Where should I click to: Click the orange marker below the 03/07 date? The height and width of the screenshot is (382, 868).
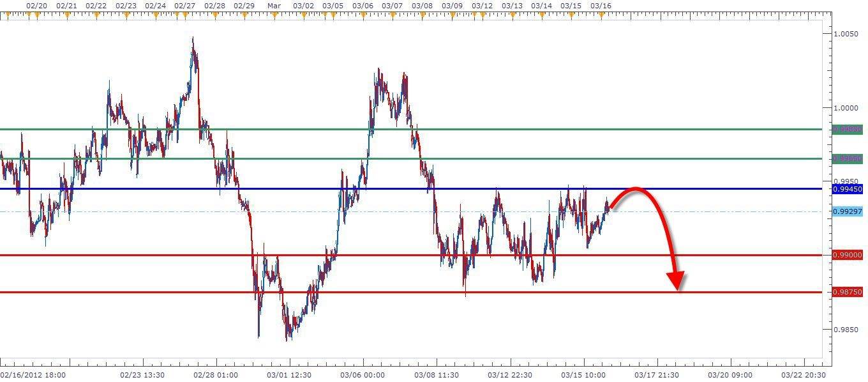point(392,15)
